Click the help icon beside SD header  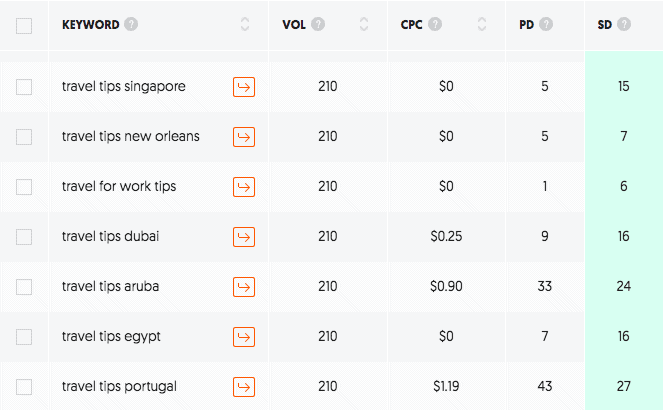click(624, 24)
